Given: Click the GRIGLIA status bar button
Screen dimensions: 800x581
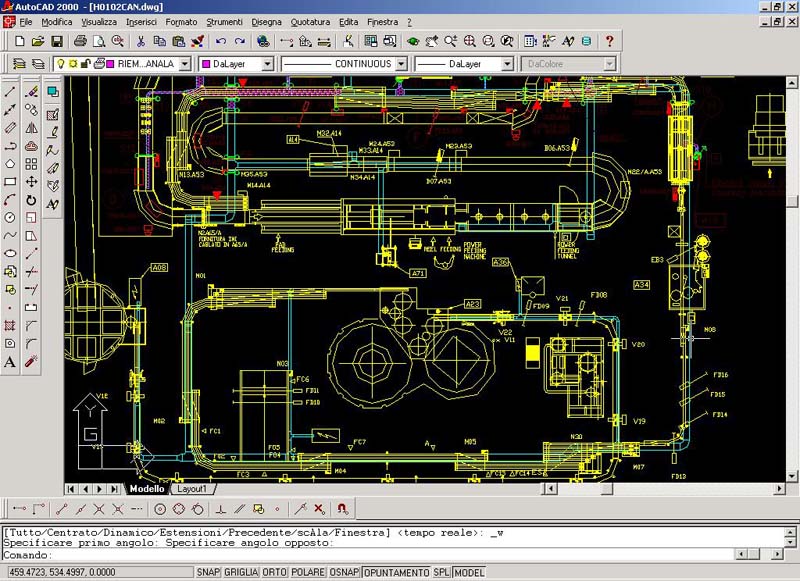Looking at the screenshot, I should [240, 572].
